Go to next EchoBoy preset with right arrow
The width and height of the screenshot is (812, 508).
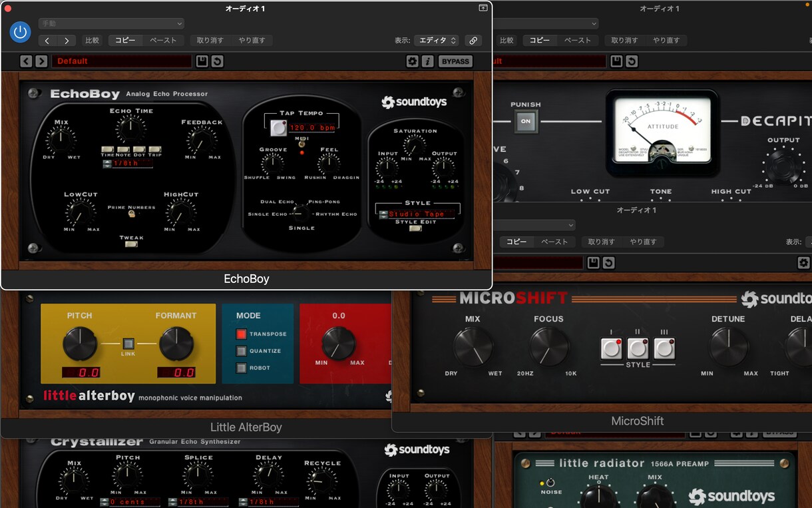pyautogui.click(x=41, y=61)
